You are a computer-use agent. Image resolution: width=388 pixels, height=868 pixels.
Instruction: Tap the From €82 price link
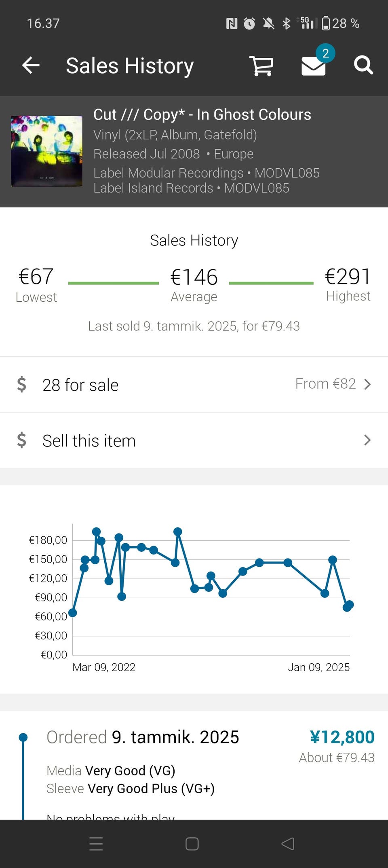click(325, 384)
